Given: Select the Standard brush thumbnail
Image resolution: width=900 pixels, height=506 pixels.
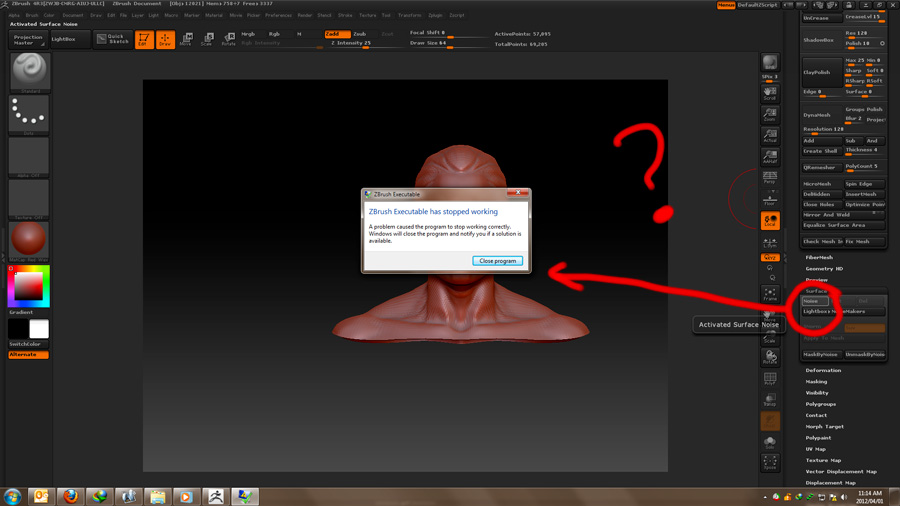Looking at the screenshot, I should [x=29, y=72].
